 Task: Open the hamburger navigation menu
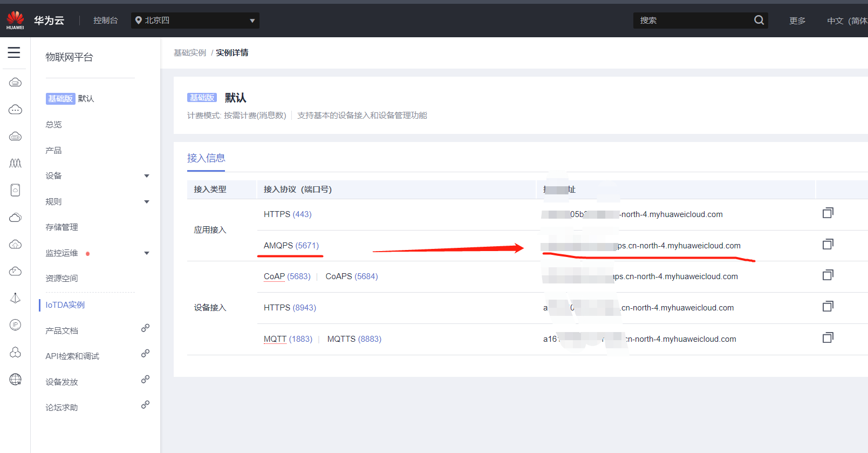[14, 52]
